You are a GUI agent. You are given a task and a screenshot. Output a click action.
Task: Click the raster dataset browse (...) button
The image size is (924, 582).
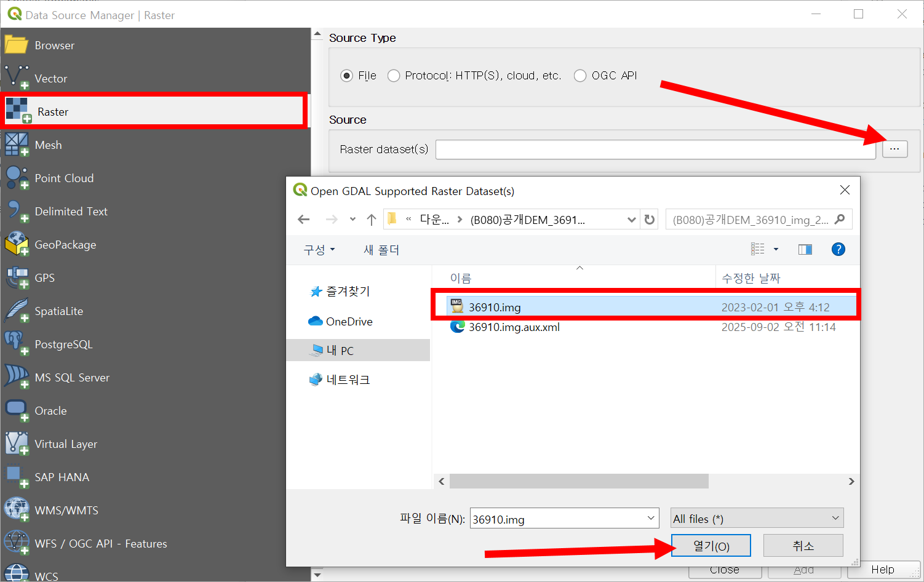(894, 149)
